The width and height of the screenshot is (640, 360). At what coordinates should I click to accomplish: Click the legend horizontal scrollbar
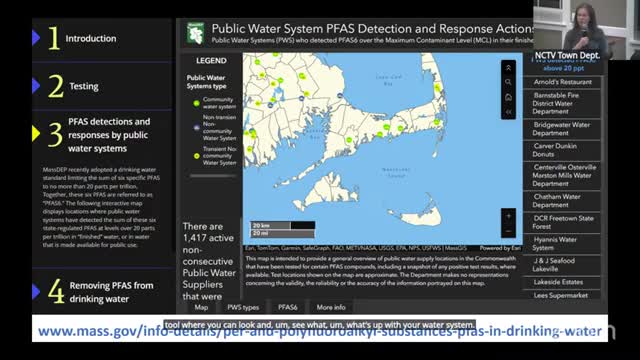pos(213,176)
